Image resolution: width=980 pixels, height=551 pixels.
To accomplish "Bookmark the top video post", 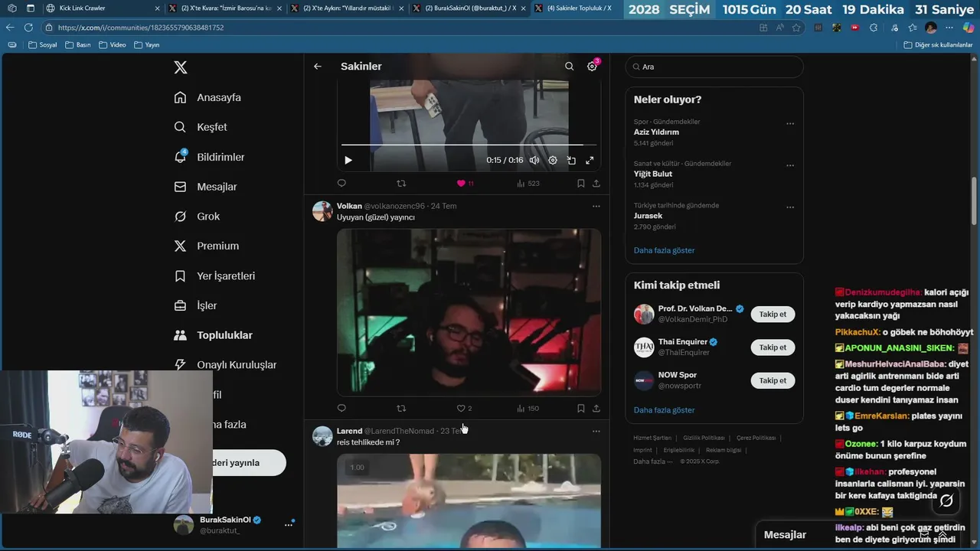I will click(x=581, y=183).
